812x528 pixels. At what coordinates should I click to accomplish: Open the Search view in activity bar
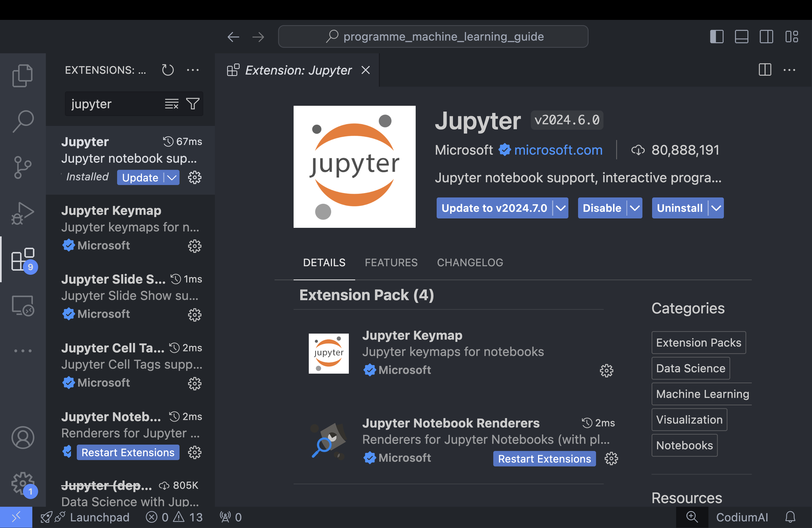tap(23, 121)
